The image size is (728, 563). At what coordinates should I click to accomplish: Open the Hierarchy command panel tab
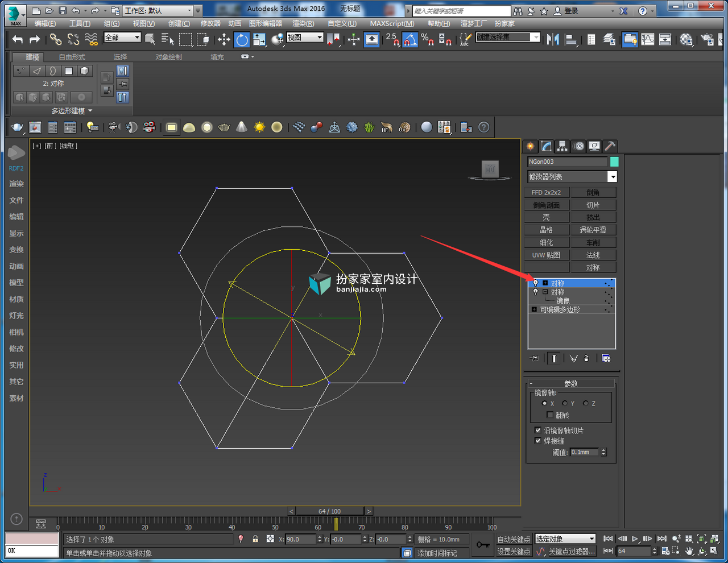562,146
